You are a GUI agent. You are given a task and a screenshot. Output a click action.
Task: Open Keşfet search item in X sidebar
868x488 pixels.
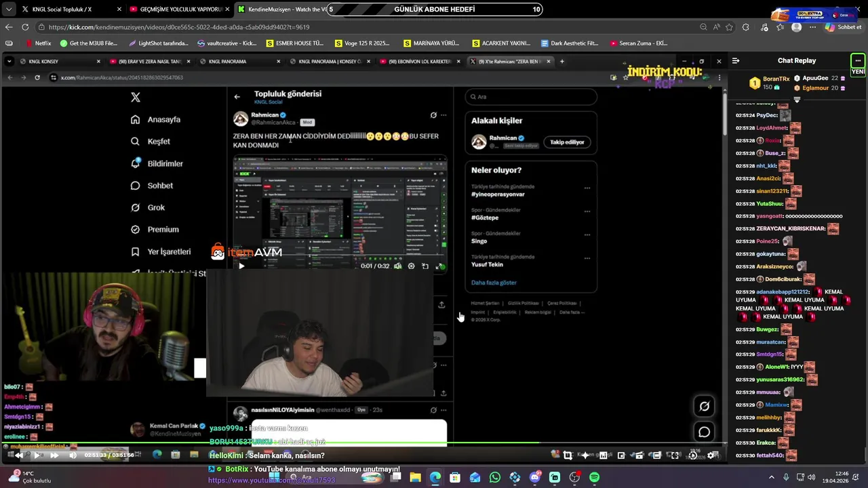click(x=151, y=142)
